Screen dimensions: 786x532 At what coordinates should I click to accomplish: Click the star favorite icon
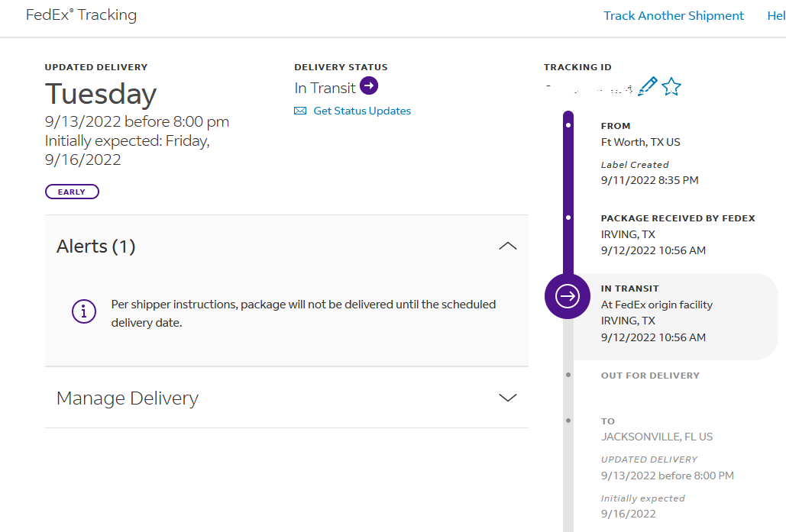click(x=671, y=86)
